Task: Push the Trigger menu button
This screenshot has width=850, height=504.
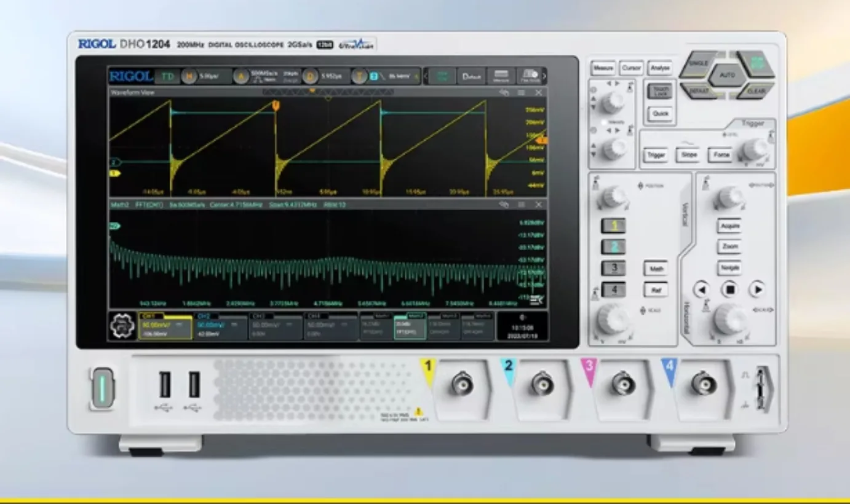Action: (656, 156)
